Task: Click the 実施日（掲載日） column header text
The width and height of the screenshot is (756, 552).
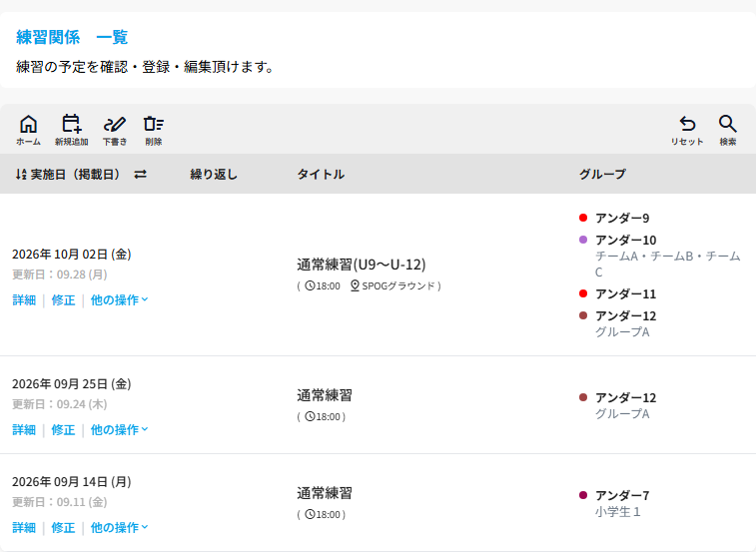Action: pyautogui.click(x=75, y=174)
